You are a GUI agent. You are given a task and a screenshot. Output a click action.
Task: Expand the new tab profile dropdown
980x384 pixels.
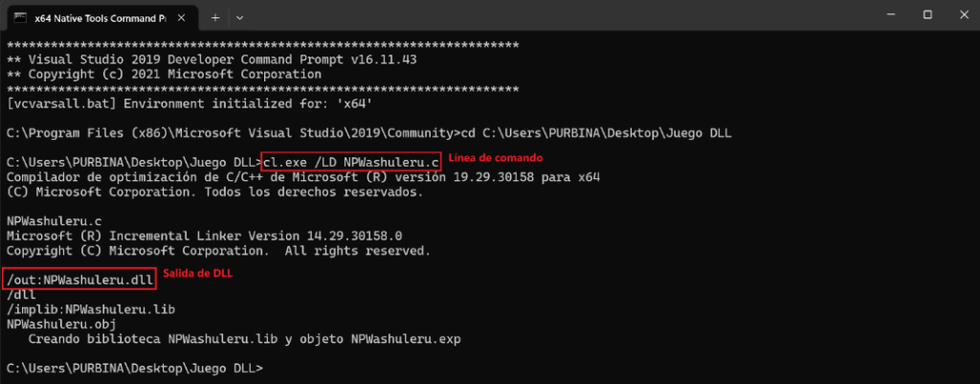pyautogui.click(x=239, y=16)
